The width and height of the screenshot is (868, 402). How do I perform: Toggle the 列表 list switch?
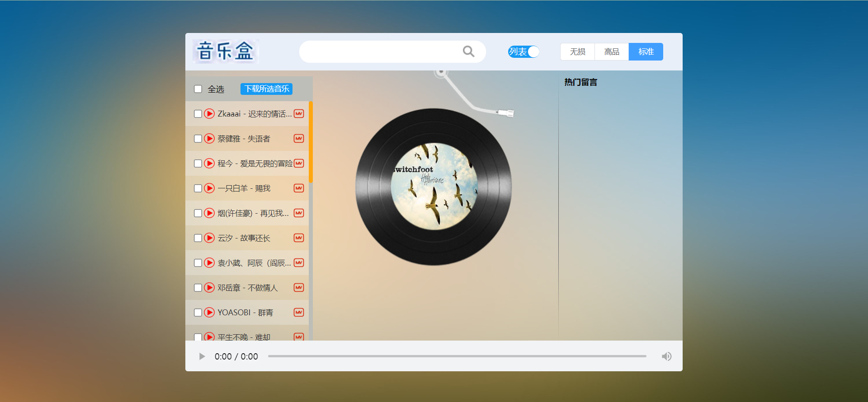point(524,51)
